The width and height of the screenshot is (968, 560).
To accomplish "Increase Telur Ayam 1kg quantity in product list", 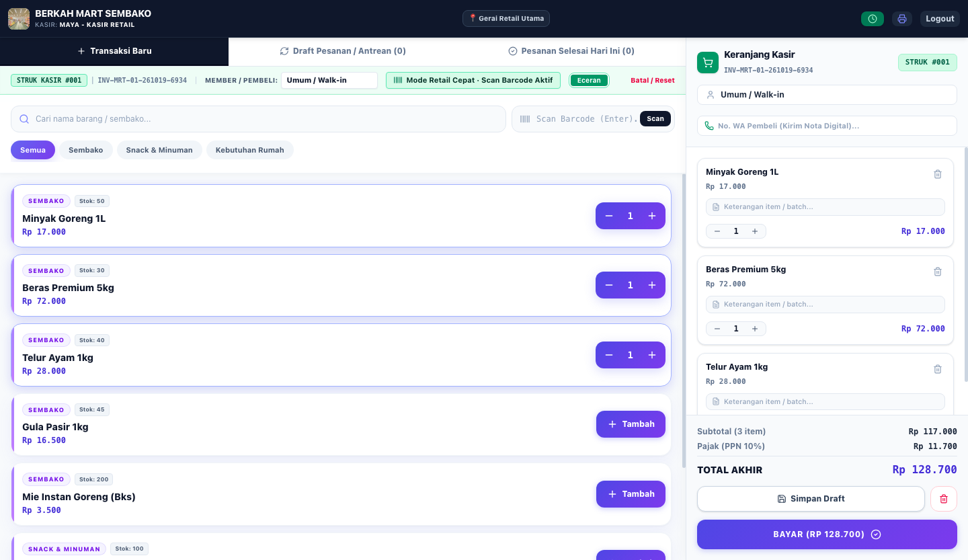I will click(652, 355).
